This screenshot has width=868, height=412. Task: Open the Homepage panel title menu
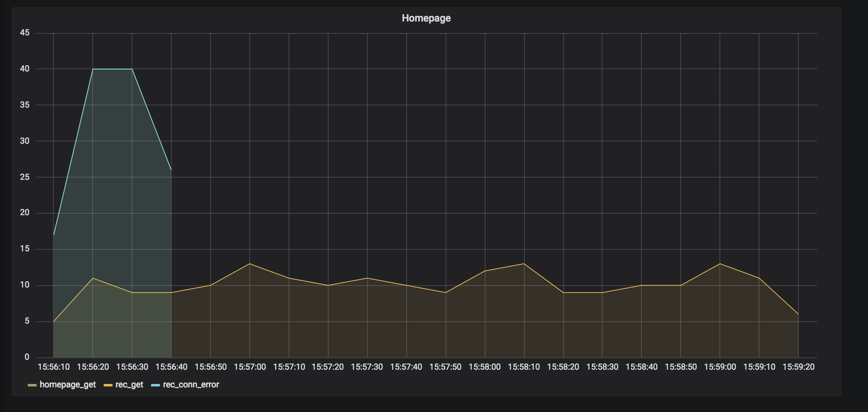(426, 18)
